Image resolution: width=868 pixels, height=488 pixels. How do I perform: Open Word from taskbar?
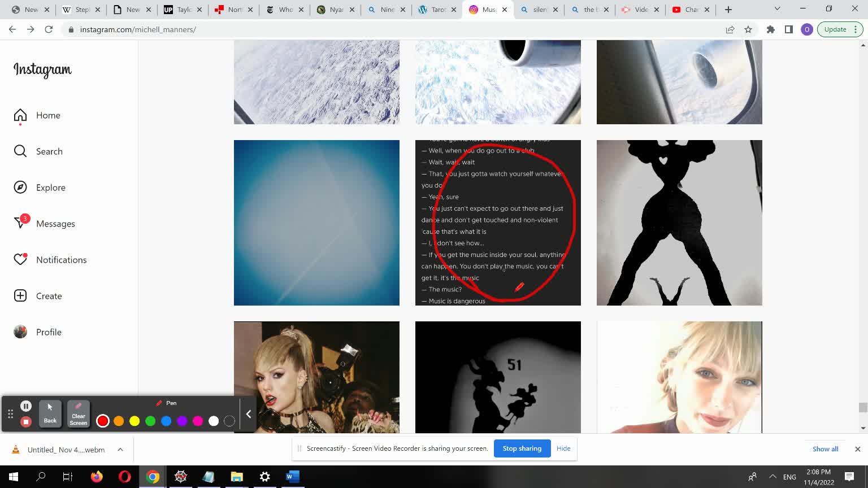292,477
